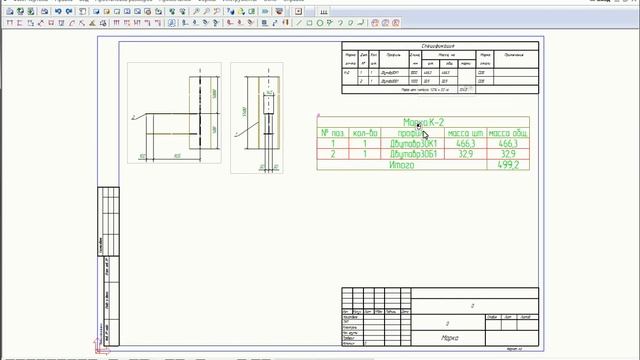
Task: Click the third magnifier zoom window icon
Action: [217, 11]
